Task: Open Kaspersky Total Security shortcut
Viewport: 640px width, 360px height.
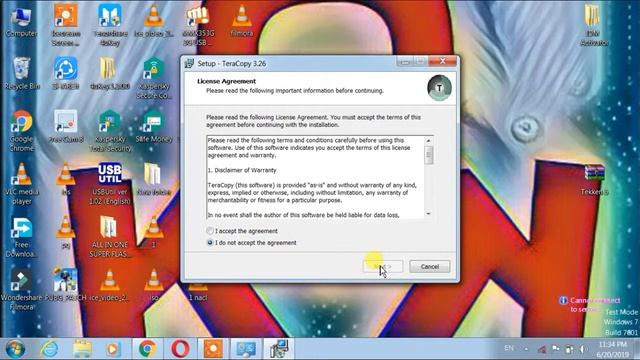Action: [110, 131]
